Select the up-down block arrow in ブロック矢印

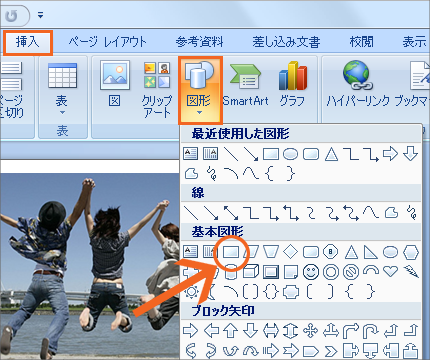pyautogui.click(x=291, y=331)
